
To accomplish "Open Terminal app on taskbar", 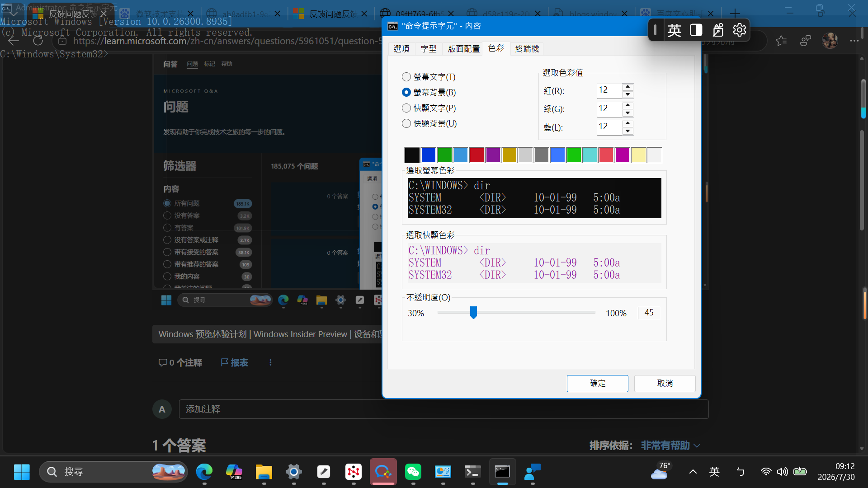I will click(x=472, y=472).
